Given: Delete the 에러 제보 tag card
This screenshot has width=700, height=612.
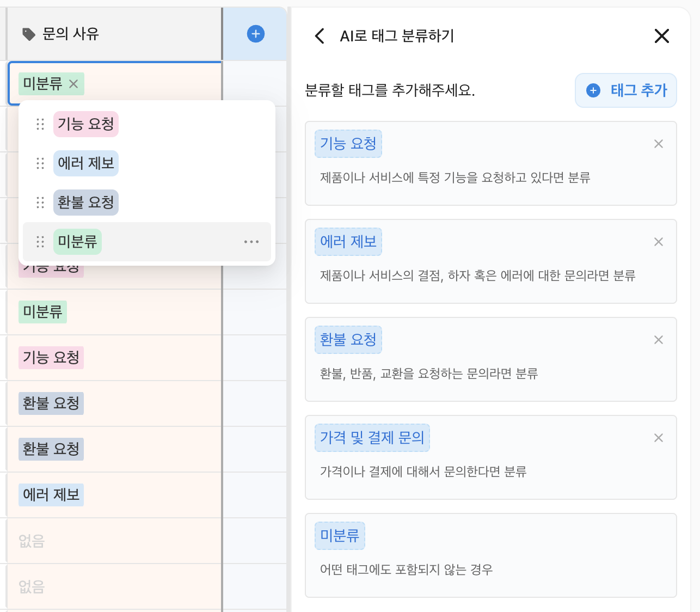Looking at the screenshot, I should (x=658, y=242).
